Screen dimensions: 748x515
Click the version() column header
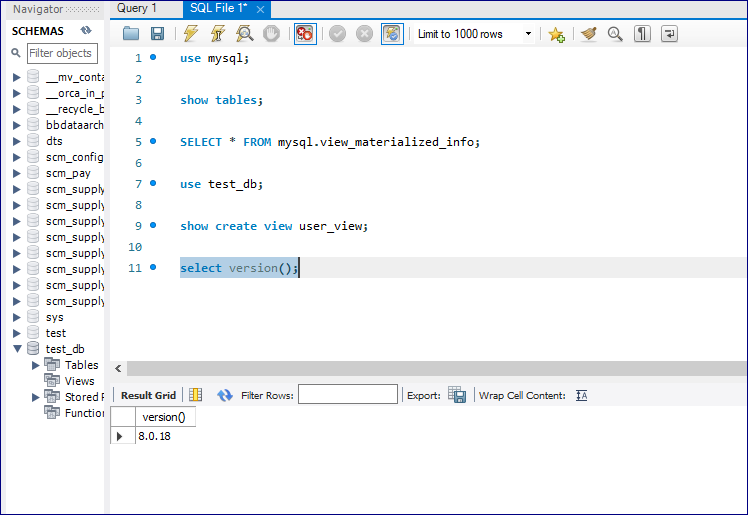165,417
